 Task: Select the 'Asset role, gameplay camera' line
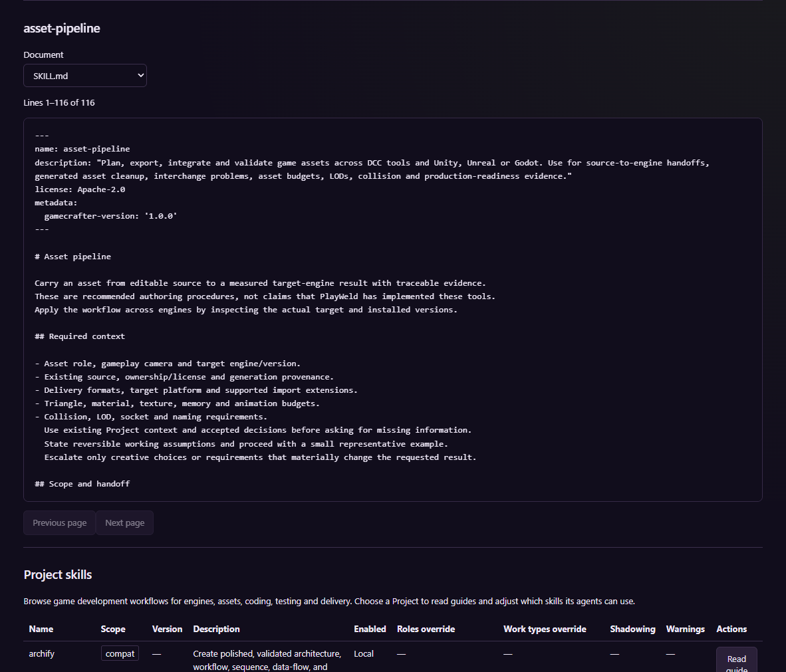click(168, 364)
